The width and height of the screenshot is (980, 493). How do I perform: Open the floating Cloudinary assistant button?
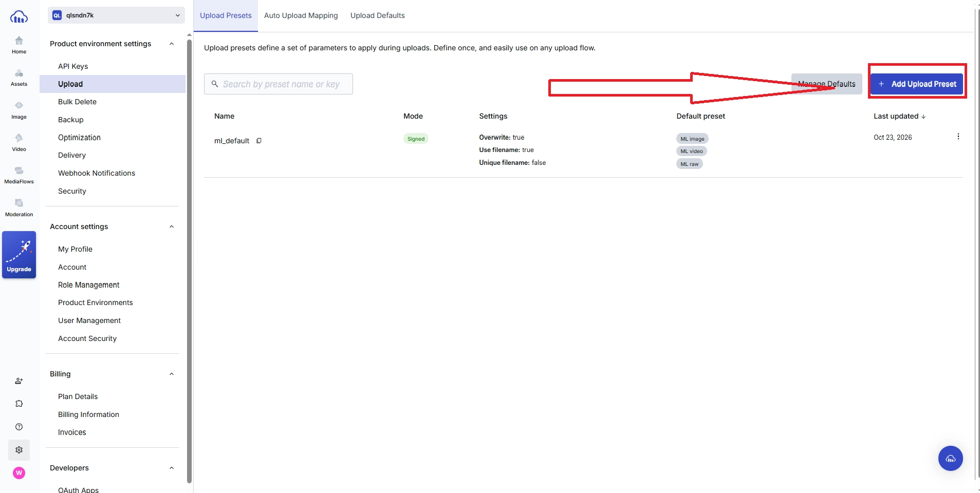click(x=951, y=459)
